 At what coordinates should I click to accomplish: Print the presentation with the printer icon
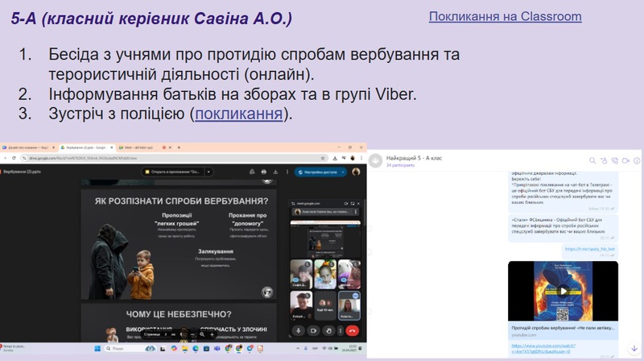click(x=264, y=172)
